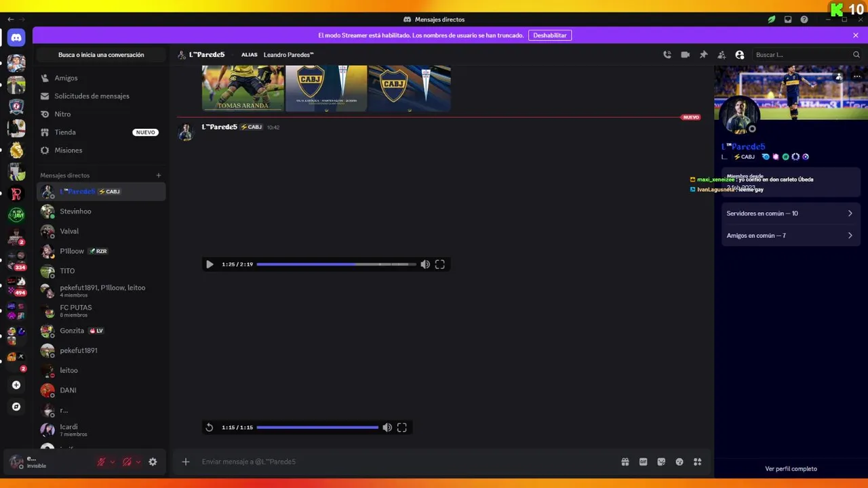
Task: Open the apps launcher icon in message bar
Action: [x=697, y=462]
